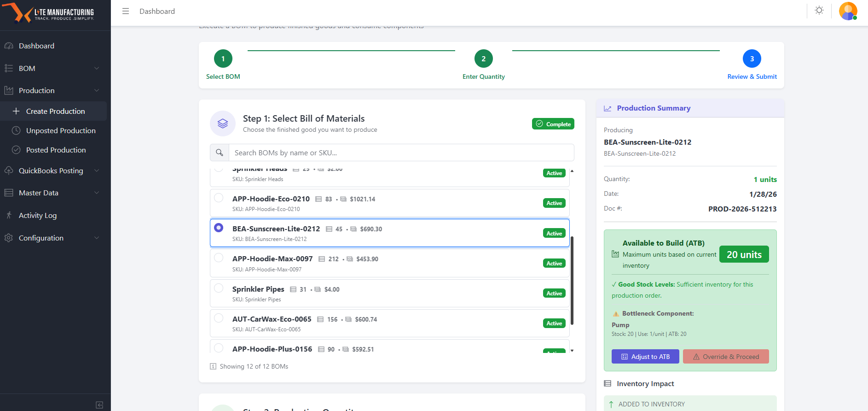Click doc number PROD-2026-512213

tap(742, 209)
